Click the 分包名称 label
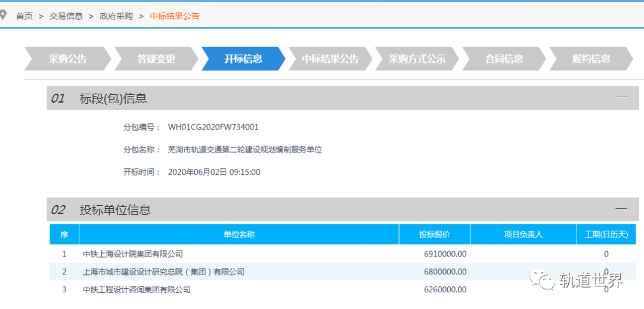 click(142, 150)
